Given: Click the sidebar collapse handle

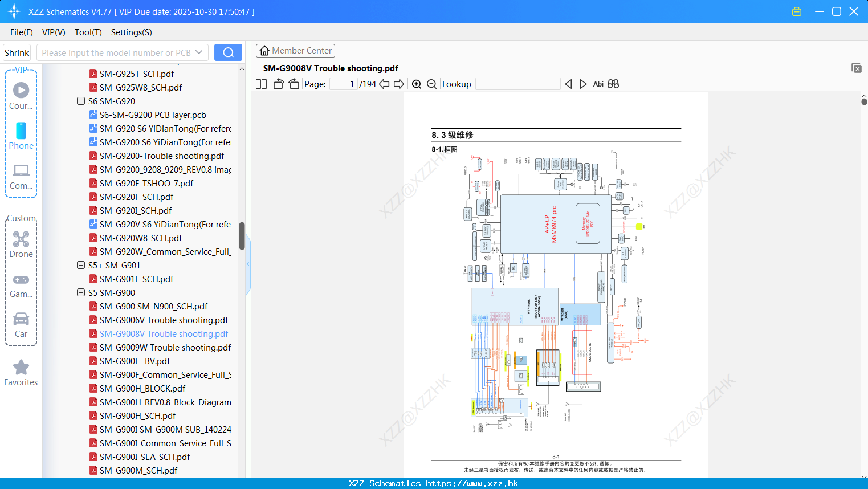Looking at the screenshot, I should [x=248, y=264].
